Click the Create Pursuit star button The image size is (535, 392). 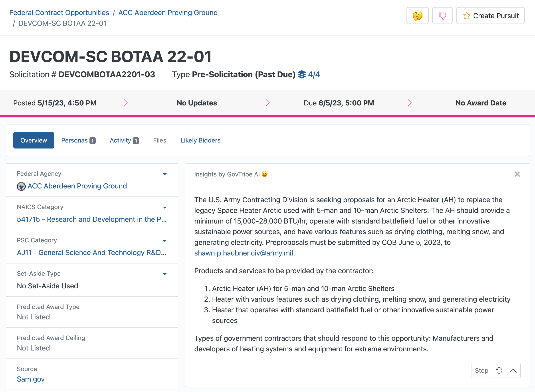click(x=490, y=16)
